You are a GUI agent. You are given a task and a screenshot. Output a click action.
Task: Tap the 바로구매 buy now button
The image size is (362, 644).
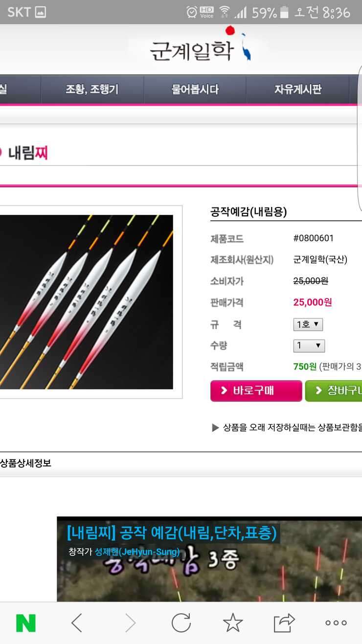[x=256, y=391]
